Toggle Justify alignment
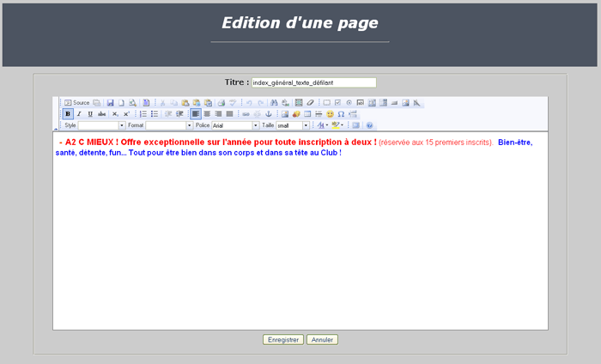The height and width of the screenshot is (364, 601). point(229,114)
